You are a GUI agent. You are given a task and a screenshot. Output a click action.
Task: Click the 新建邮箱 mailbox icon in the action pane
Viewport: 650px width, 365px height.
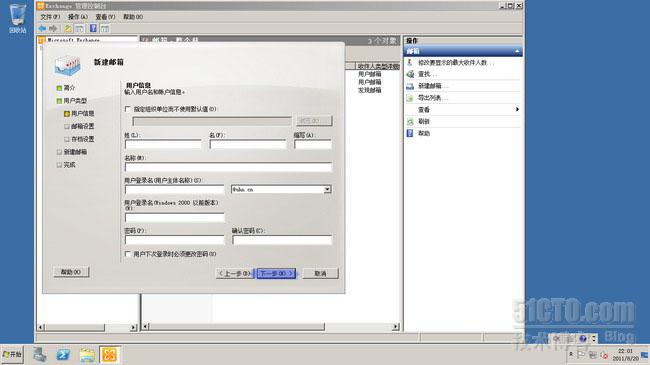(x=410, y=86)
